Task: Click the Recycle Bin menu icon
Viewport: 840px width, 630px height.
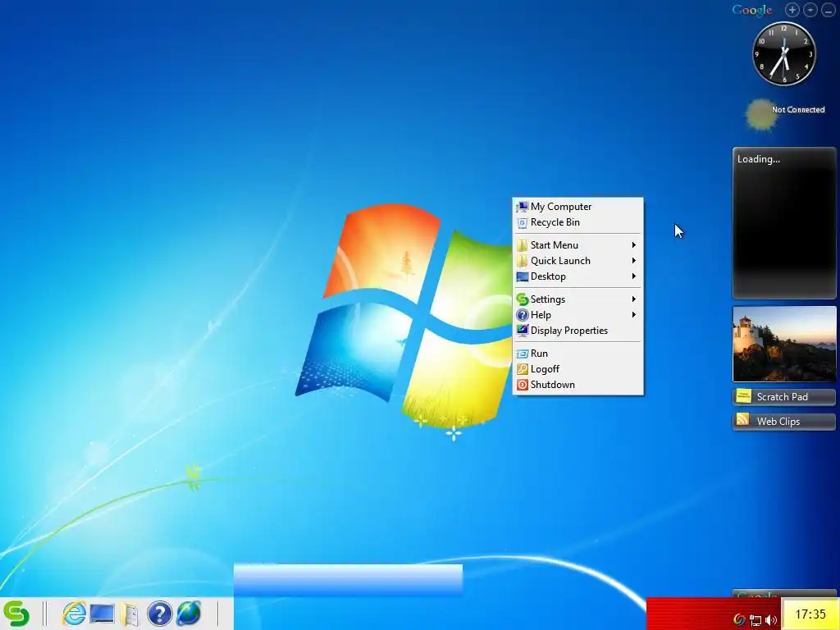Action: (x=523, y=222)
